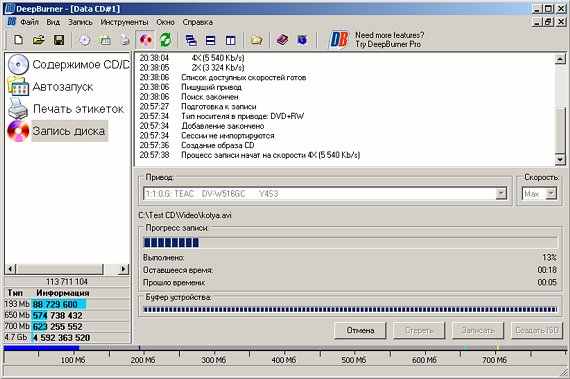Click the 193 Mb row value 88 729 600
The width and height of the screenshot is (570, 379).
[55, 304]
